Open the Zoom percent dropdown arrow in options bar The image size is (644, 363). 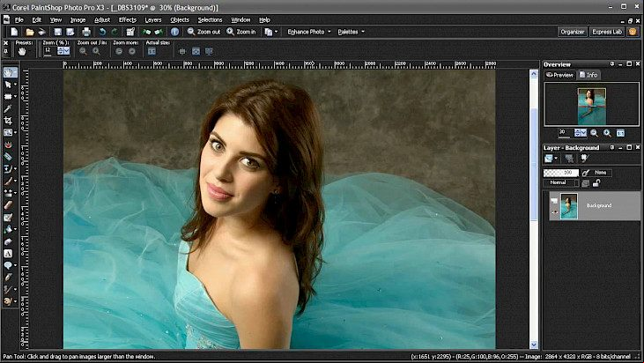point(66,51)
